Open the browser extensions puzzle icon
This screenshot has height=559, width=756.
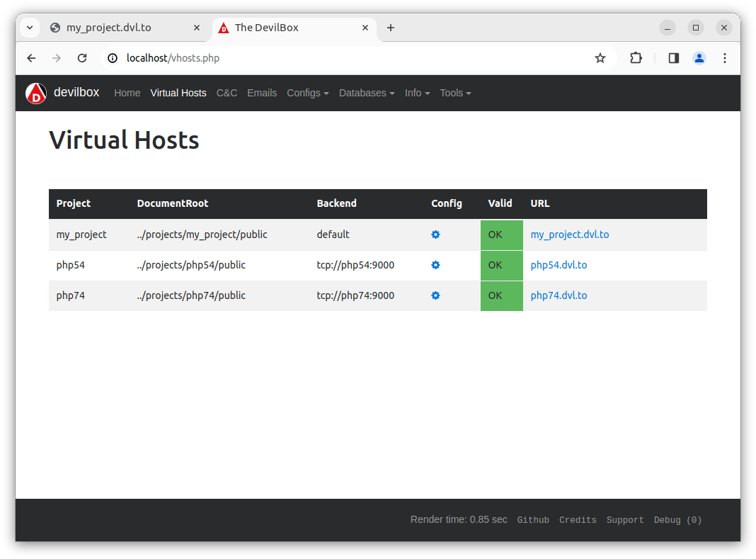(636, 58)
